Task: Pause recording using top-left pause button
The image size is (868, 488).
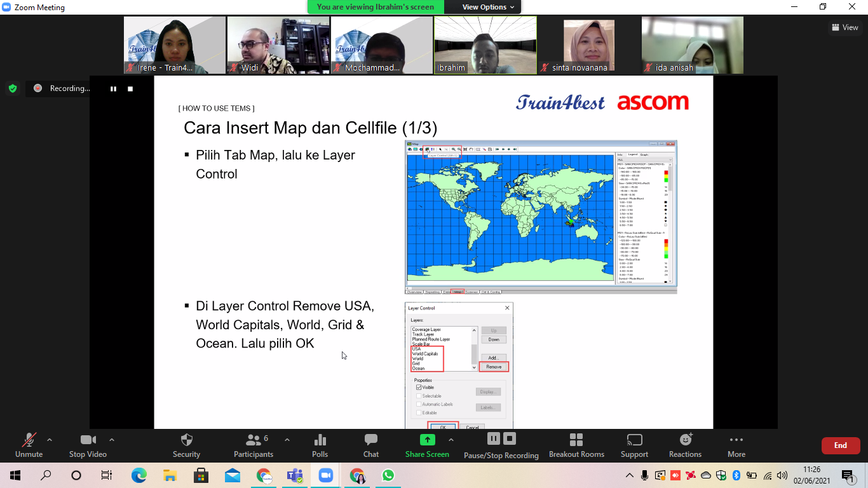Action: coord(113,89)
